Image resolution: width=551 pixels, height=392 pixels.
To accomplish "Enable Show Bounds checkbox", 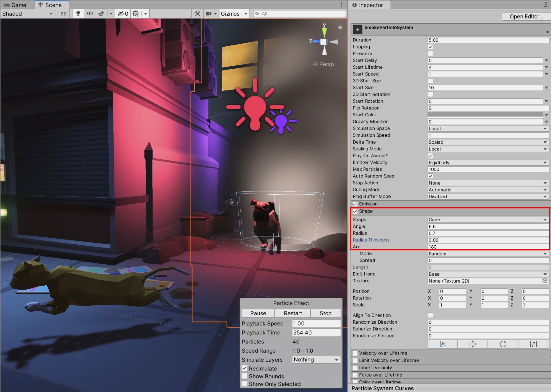I will (244, 376).
